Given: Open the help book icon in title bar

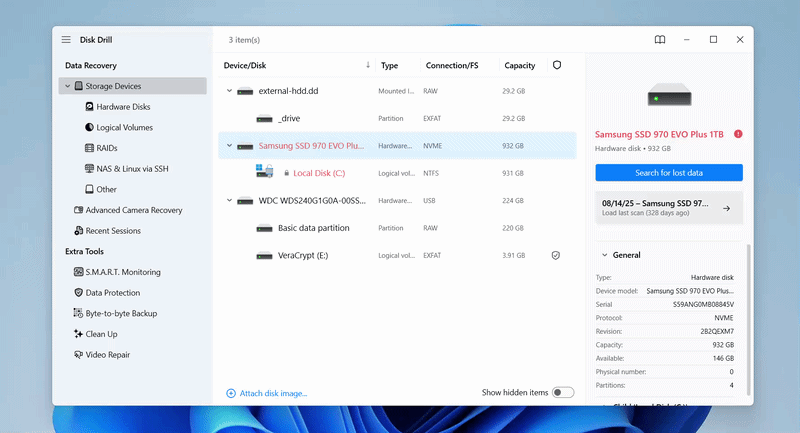Looking at the screenshot, I should (x=660, y=40).
